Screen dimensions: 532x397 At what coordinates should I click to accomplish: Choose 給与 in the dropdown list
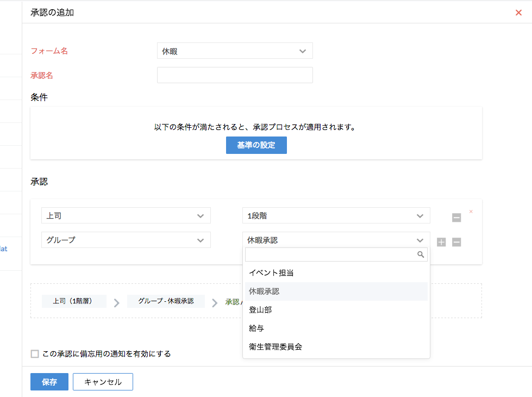click(256, 328)
